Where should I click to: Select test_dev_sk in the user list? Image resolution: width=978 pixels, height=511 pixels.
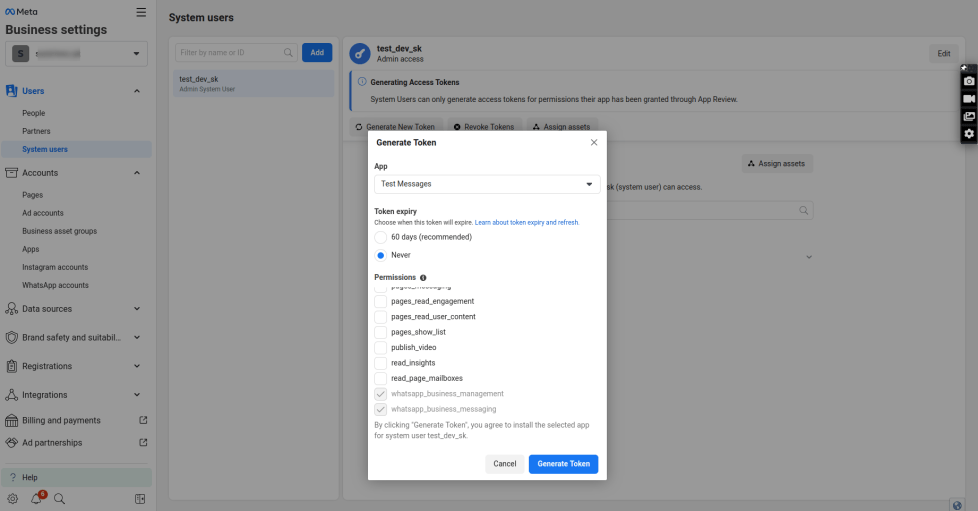[254, 84]
